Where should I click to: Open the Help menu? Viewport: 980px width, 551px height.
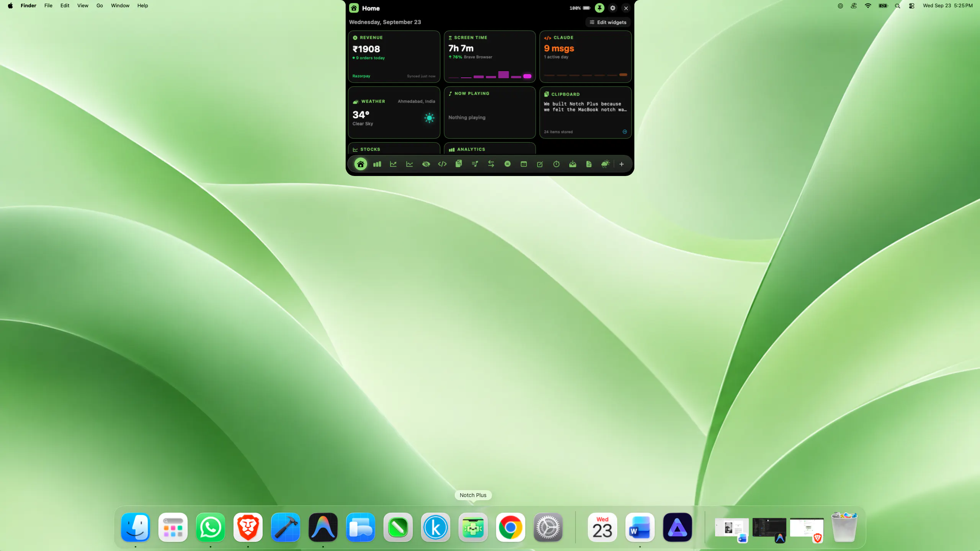tap(142, 6)
